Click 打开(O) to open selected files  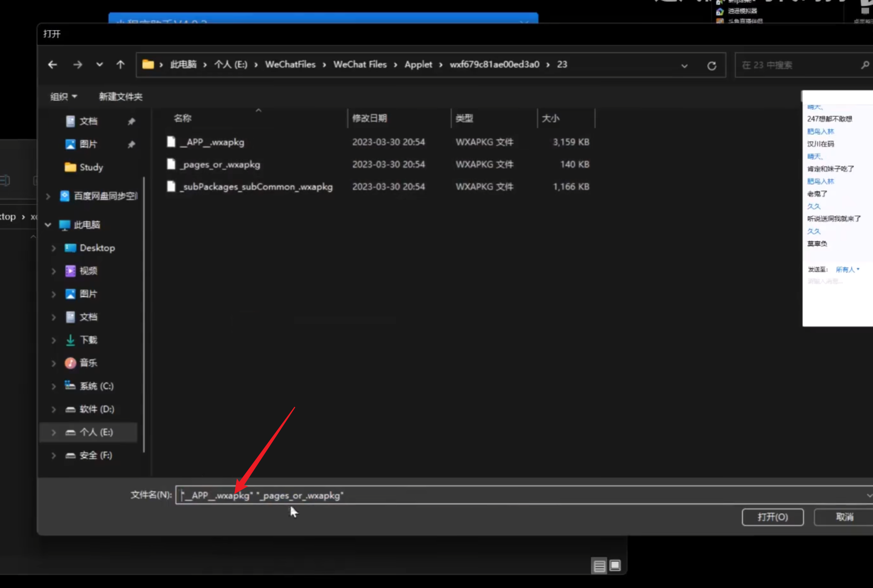coord(772,517)
